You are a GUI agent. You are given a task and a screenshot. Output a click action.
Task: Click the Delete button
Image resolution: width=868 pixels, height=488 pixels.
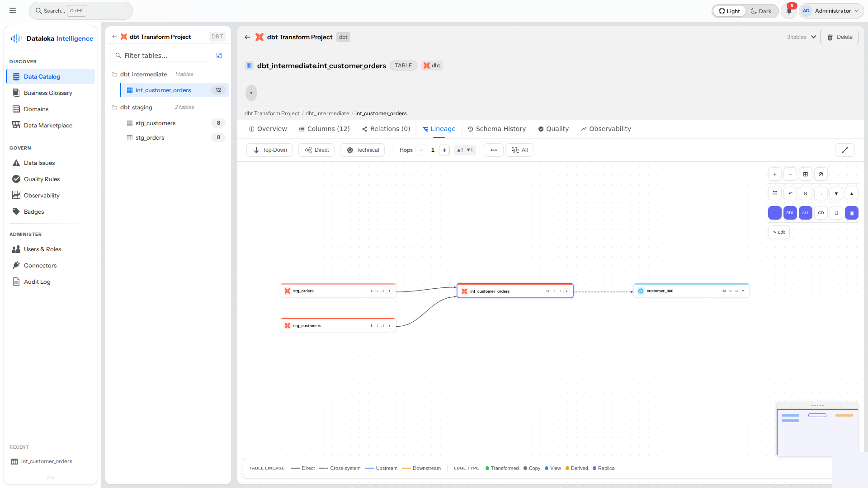pyautogui.click(x=840, y=37)
